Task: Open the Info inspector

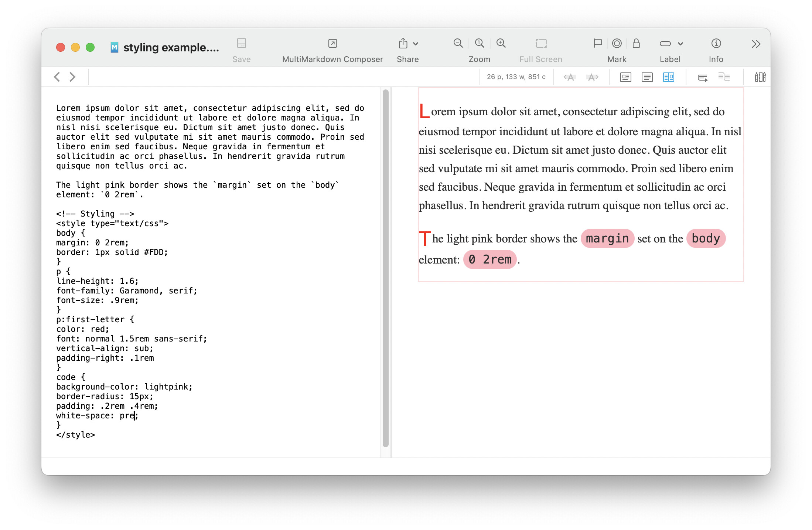Action: point(716,44)
